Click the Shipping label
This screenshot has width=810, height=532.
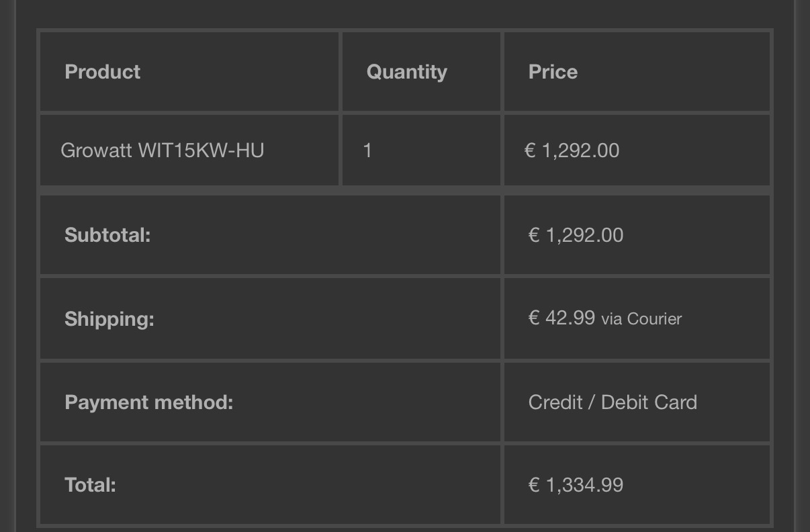109,318
